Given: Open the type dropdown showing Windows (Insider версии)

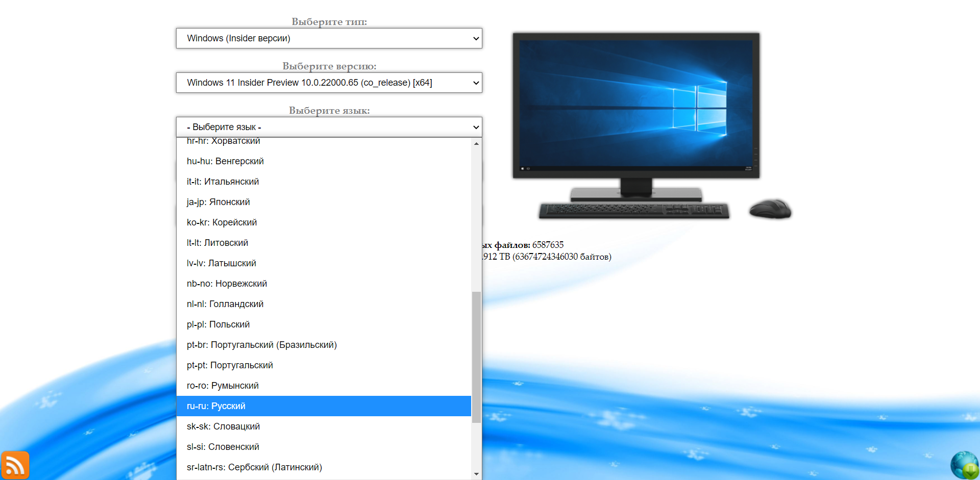Looking at the screenshot, I should [x=329, y=38].
